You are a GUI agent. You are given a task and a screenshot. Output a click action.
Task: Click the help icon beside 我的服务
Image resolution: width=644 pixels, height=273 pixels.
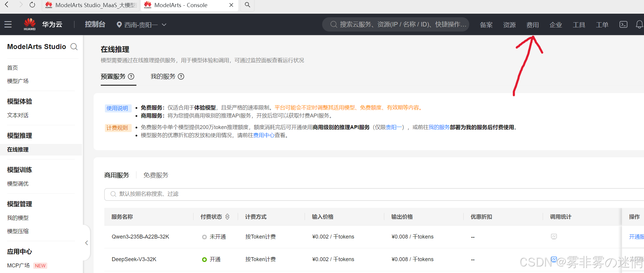[181, 76]
